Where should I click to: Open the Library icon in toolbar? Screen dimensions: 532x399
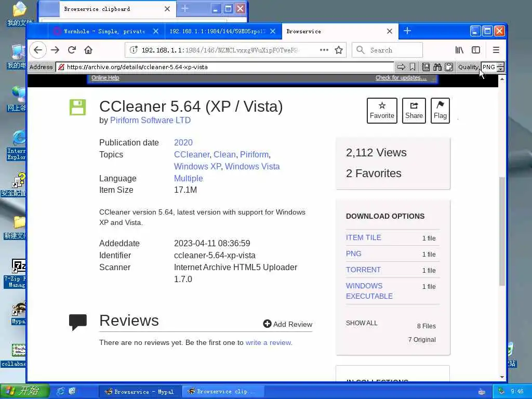[x=459, y=50]
